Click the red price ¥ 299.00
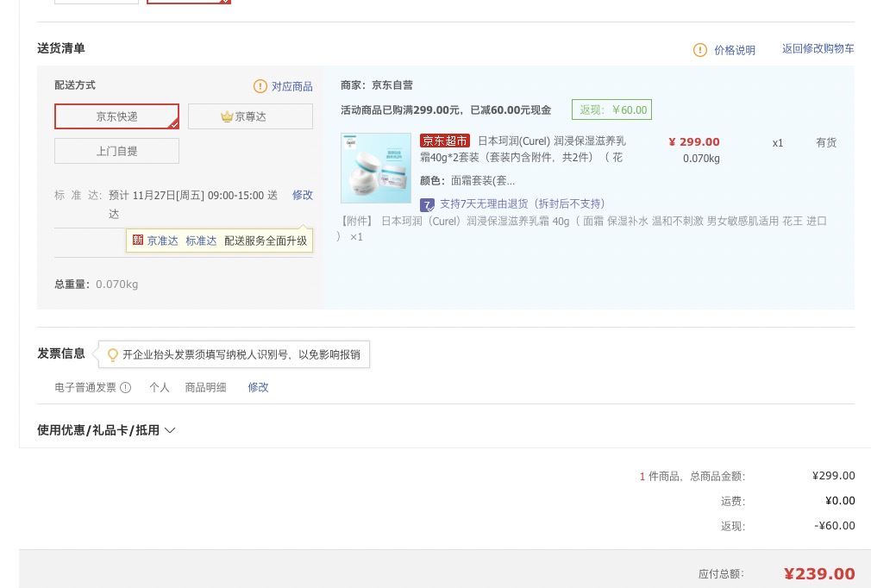 [x=694, y=142]
